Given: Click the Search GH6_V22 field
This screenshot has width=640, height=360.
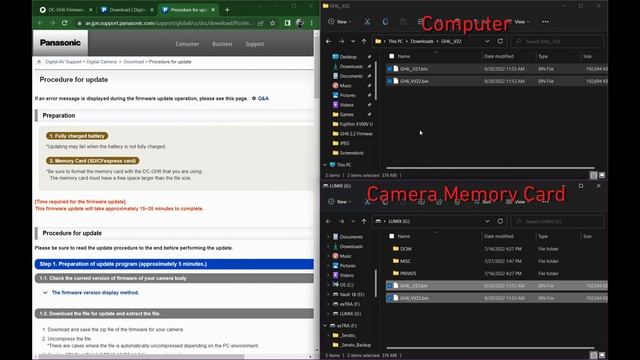Looking at the screenshot, I should tap(558, 41).
